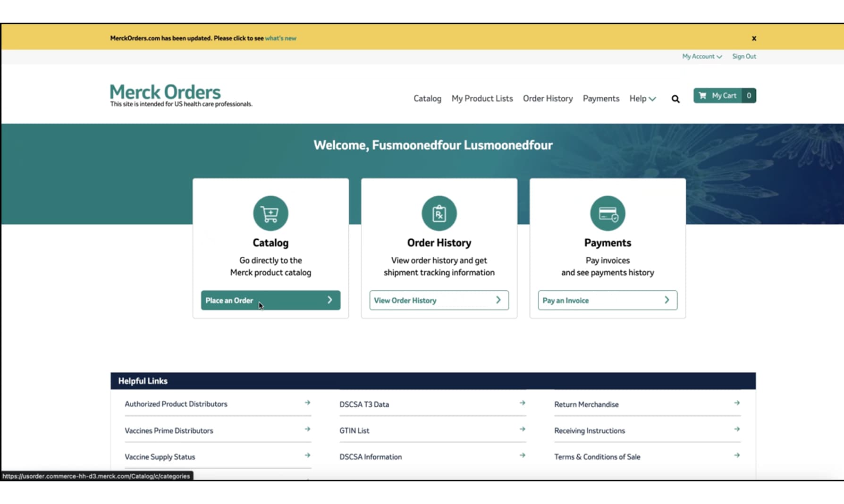Click the chevron on View Order History

(x=498, y=300)
